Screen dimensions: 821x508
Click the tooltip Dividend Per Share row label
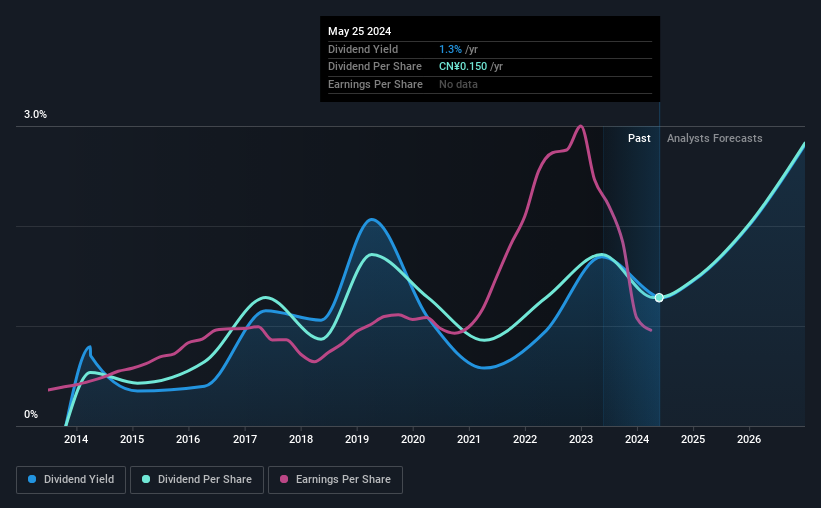[x=374, y=67]
